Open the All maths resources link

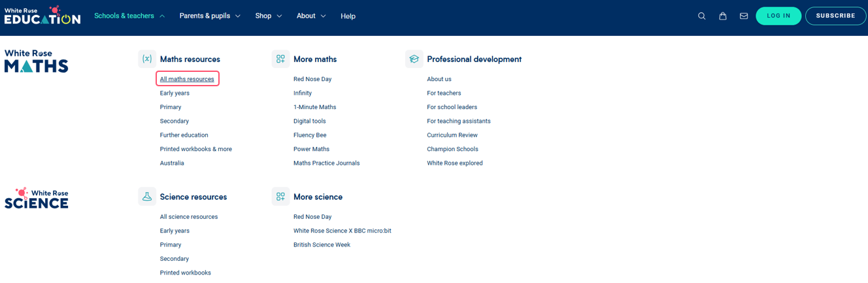[x=187, y=79]
